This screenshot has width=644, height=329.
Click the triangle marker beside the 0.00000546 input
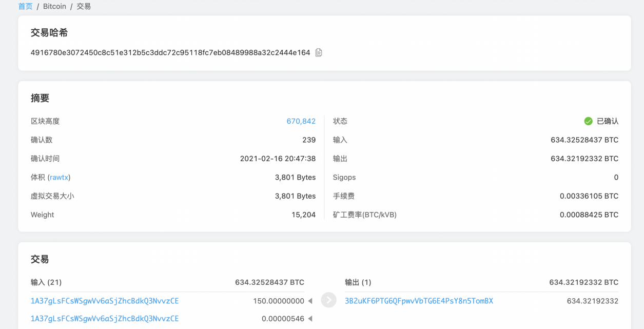coord(310,318)
